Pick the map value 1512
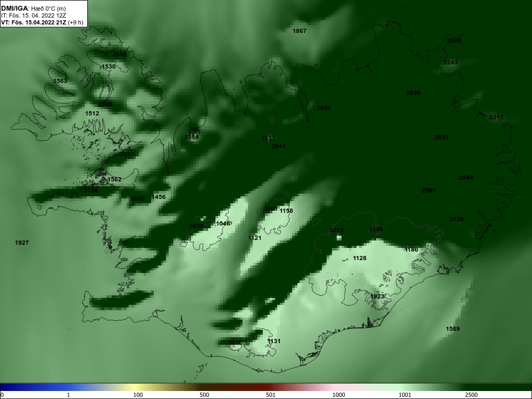The height and width of the screenshot is (399, 532). (x=92, y=113)
